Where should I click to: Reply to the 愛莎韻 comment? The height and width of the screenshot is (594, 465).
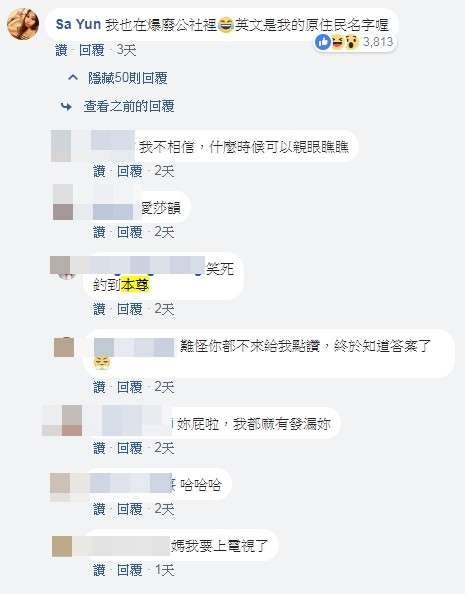click(130, 232)
